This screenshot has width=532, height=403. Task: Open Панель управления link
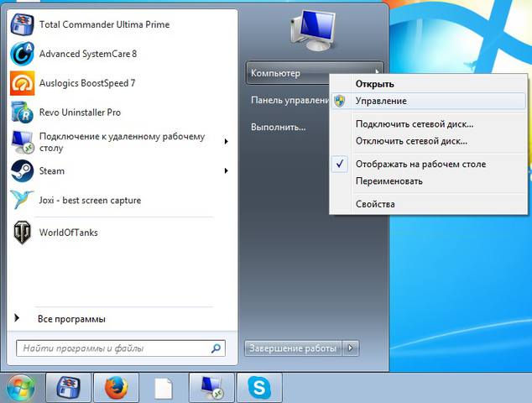[x=289, y=101]
